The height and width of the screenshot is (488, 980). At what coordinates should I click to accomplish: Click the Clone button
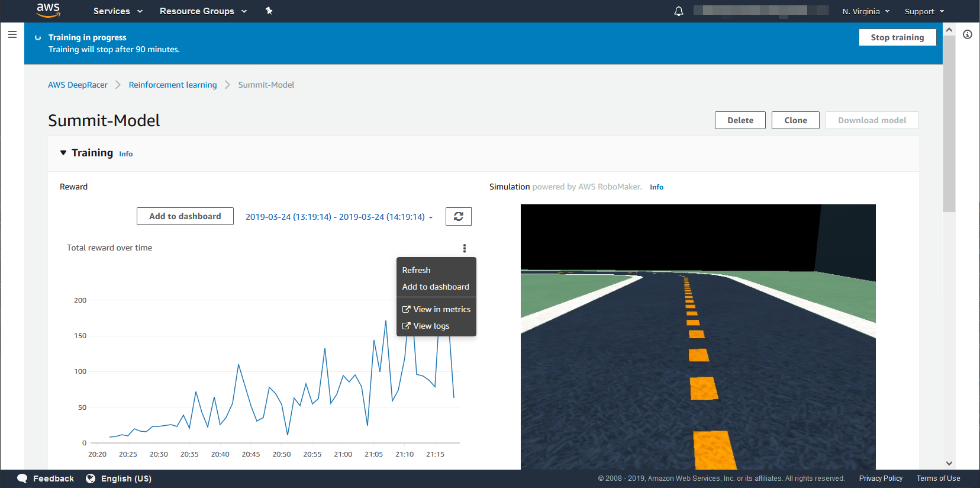pyautogui.click(x=795, y=120)
